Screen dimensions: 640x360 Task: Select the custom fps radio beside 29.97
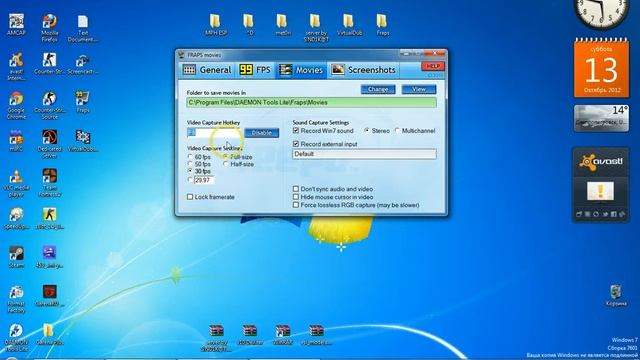pos(190,180)
